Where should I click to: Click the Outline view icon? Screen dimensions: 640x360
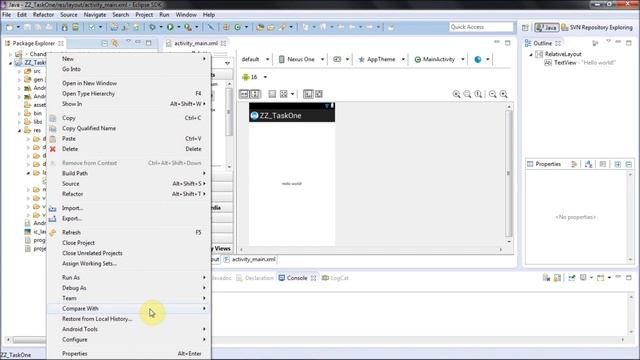coord(528,43)
